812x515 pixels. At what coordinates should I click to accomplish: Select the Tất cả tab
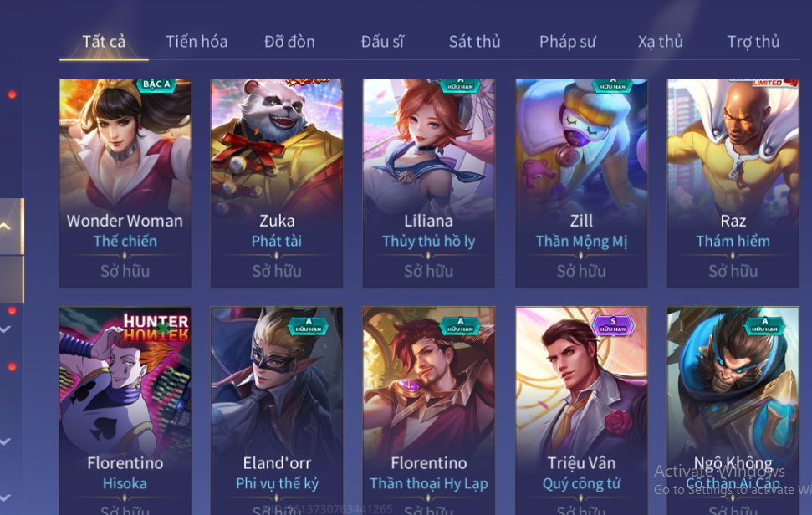[104, 42]
